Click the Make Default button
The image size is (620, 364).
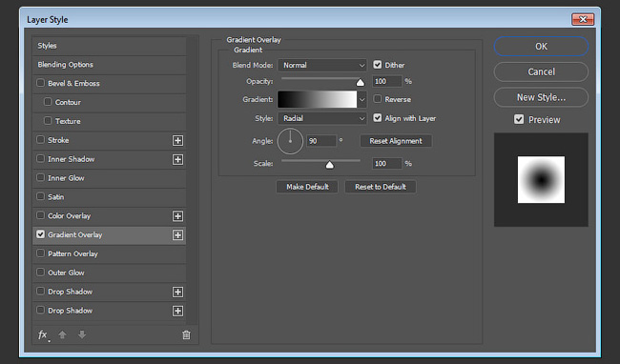[307, 187]
